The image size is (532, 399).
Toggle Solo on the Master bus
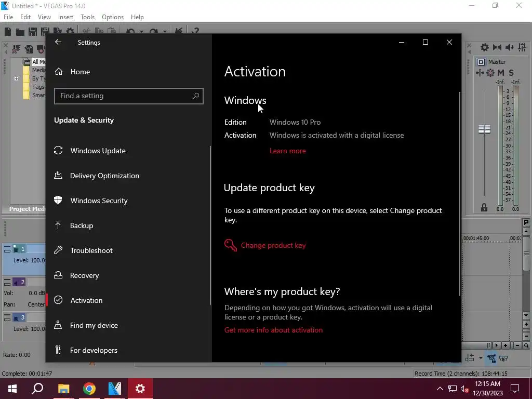(x=511, y=73)
